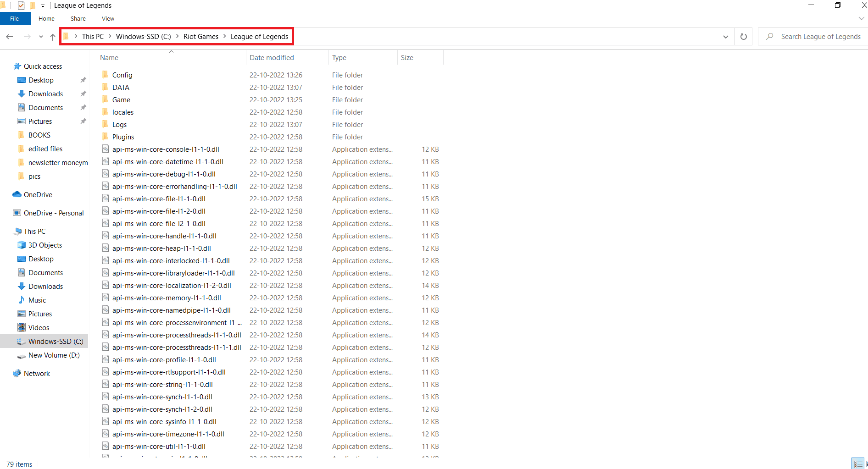Open OneDrive - Personal in sidebar
868x469 pixels.
pyautogui.click(x=54, y=213)
